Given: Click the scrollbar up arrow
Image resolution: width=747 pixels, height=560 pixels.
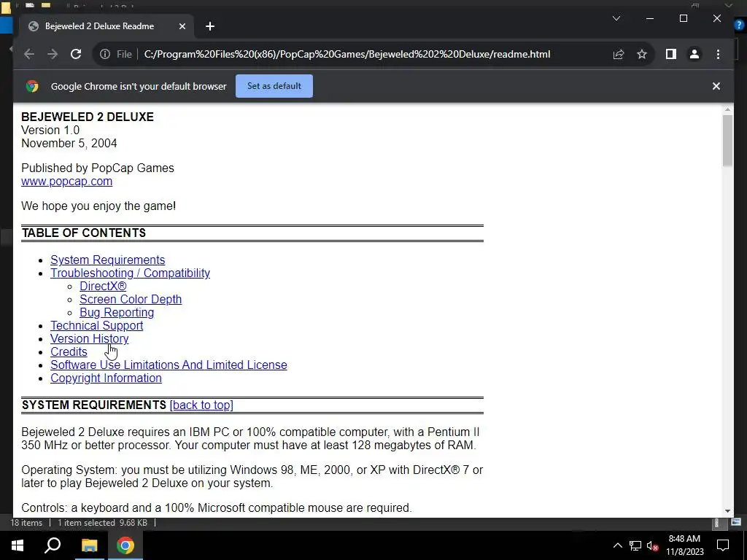Looking at the screenshot, I should click(x=727, y=110).
